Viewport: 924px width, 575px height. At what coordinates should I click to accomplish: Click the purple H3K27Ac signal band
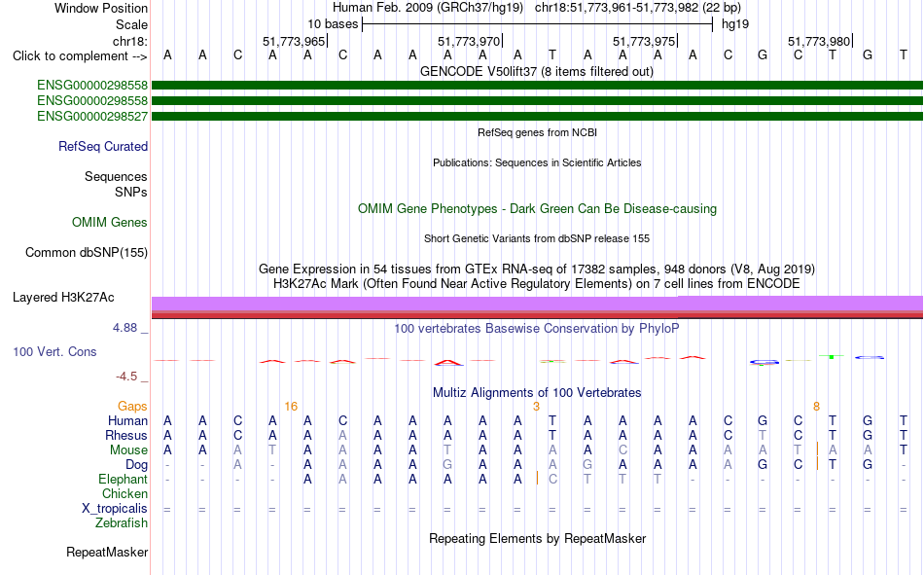[537, 304]
